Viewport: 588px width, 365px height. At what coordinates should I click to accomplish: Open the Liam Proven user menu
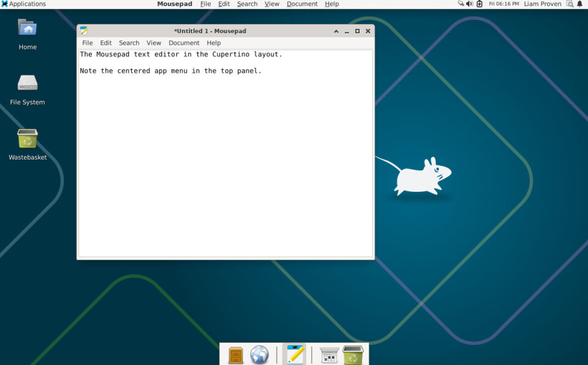tap(543, 4)
